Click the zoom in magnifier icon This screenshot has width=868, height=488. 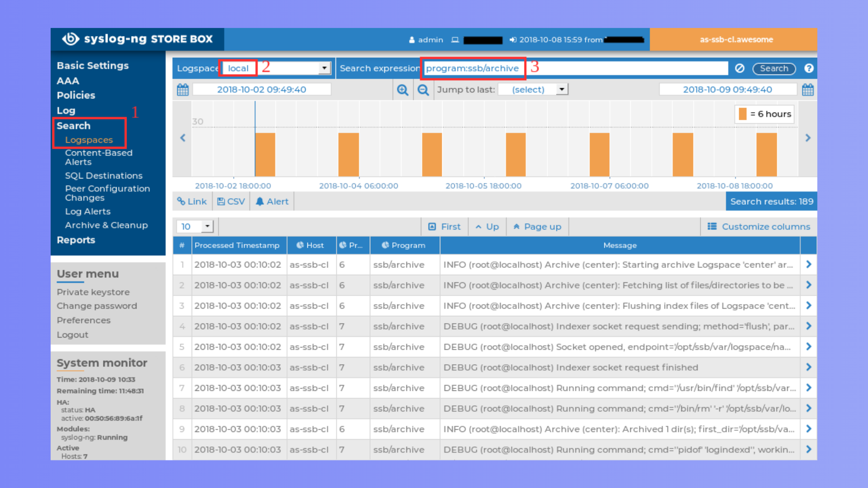pos(402,89)
